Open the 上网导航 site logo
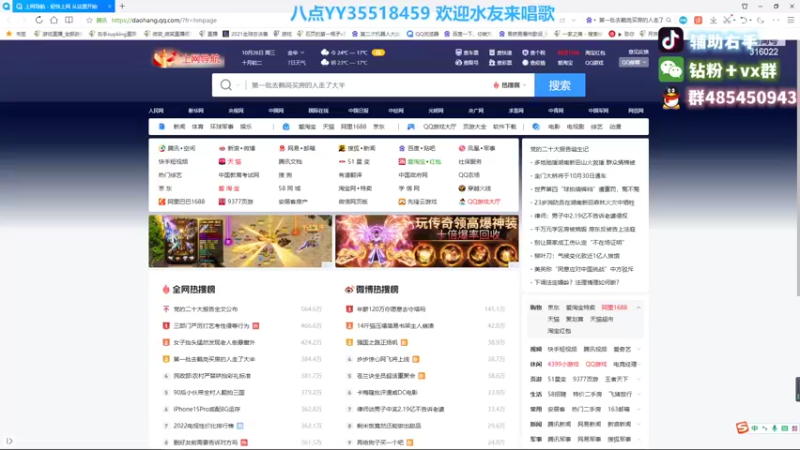Image resolution: width=800 pixels, height=450 pixels. (187, 58)
